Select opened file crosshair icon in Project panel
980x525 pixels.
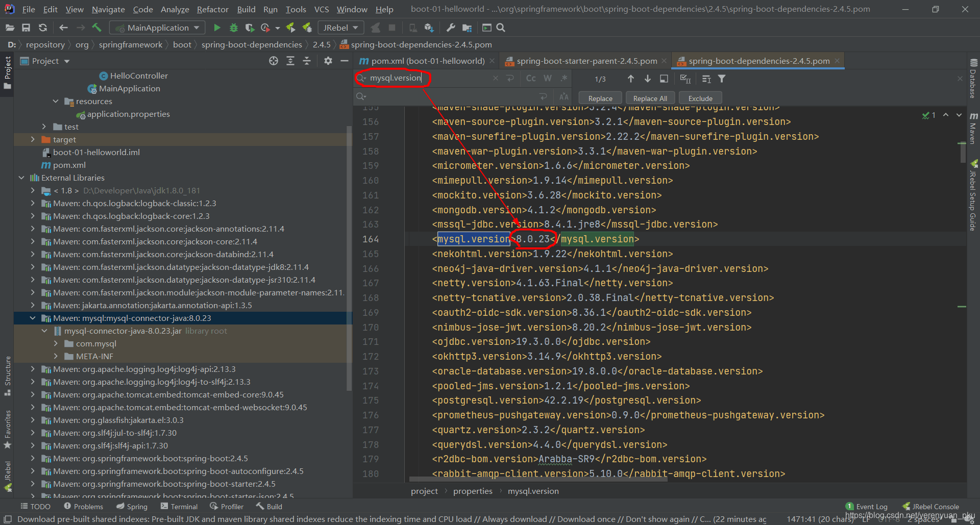274,61
